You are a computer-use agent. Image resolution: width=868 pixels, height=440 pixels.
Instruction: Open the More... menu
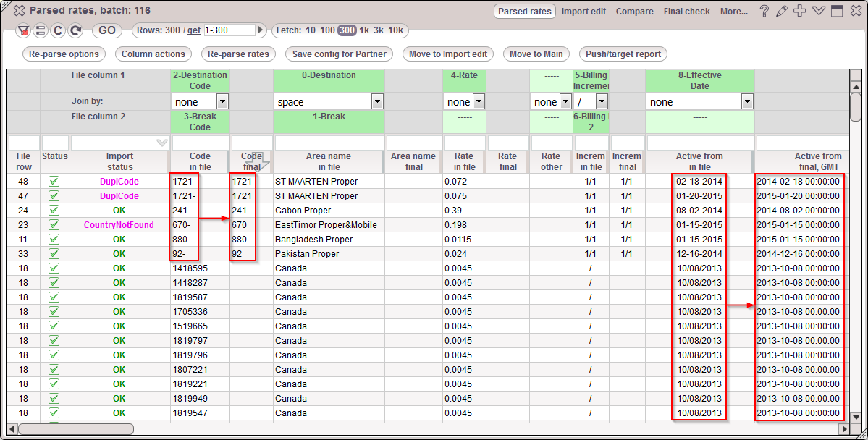[734, 11]
